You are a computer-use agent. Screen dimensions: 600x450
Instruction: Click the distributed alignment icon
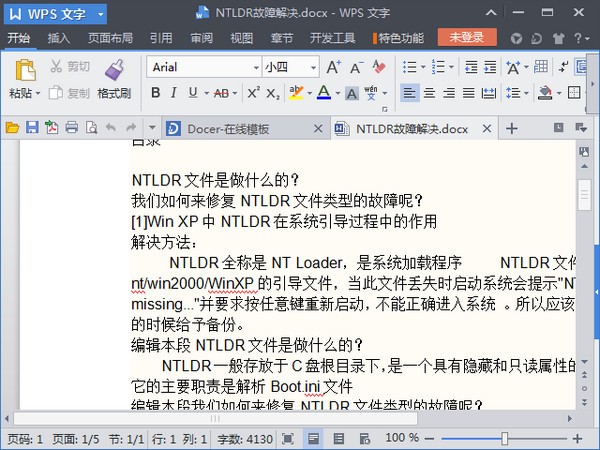pos(489,93)
